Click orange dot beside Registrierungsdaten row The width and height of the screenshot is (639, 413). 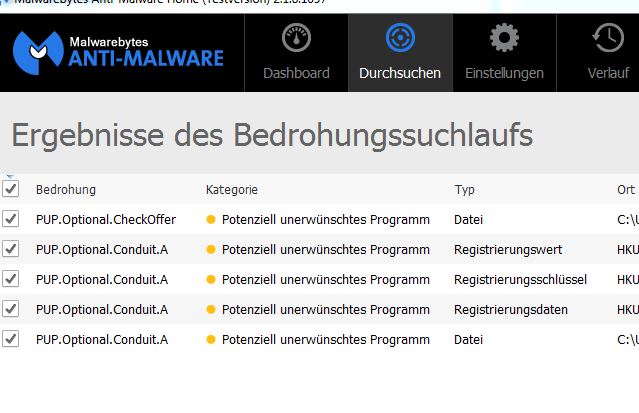pos(211,309)
